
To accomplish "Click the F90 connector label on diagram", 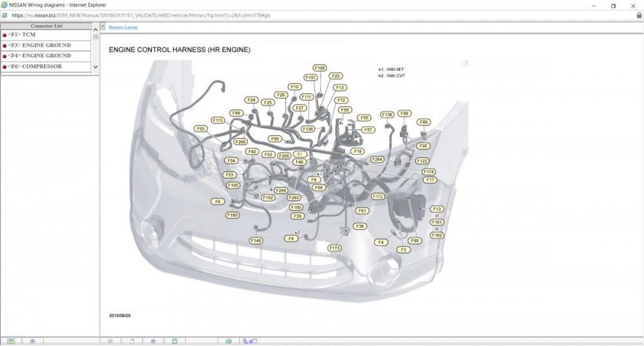I will [424, 146].
